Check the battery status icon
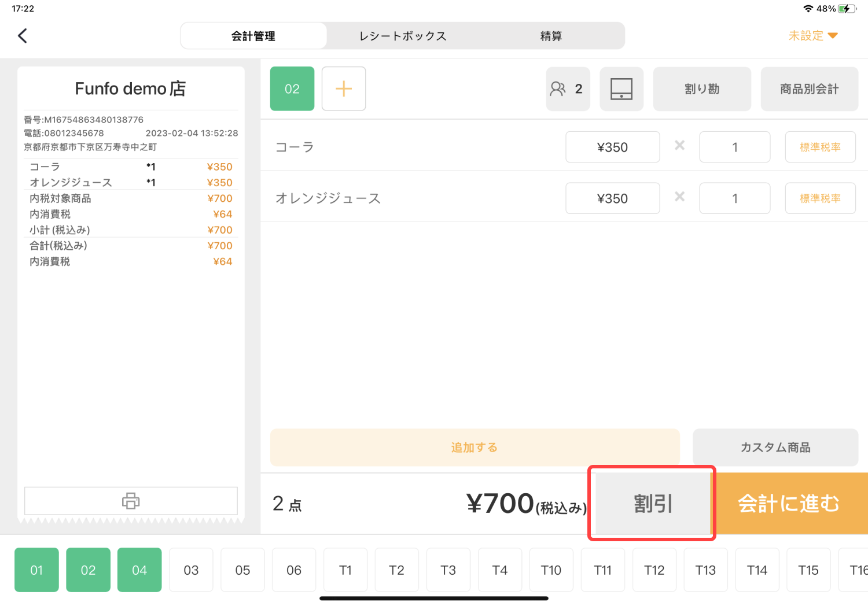This screenshot has height=606, width=868. pos(847,9)
